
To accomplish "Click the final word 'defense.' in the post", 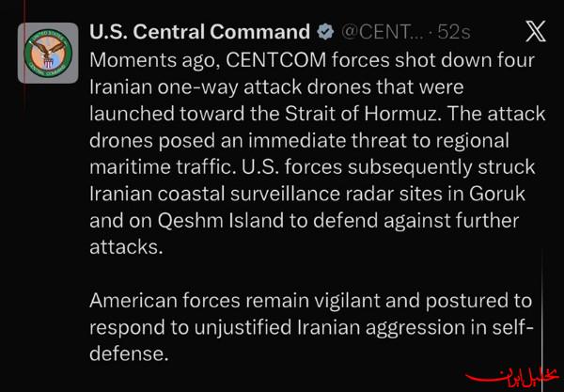I will tap(129, 353).
